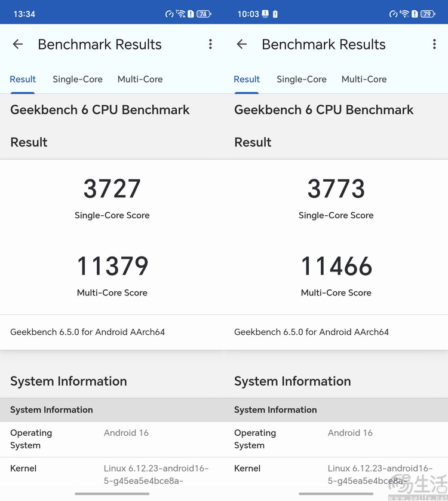Switch to Single-Core tab on right screen

(302, 80)
